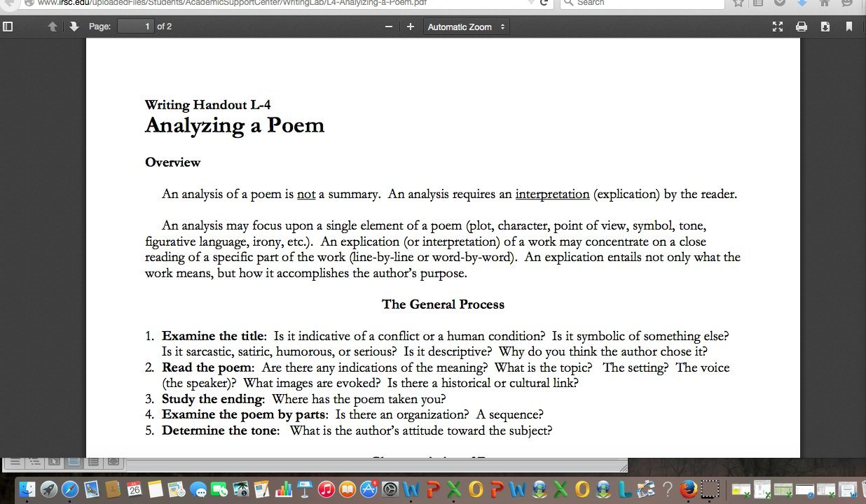Launch Safari from the Dock

point(70,489)
